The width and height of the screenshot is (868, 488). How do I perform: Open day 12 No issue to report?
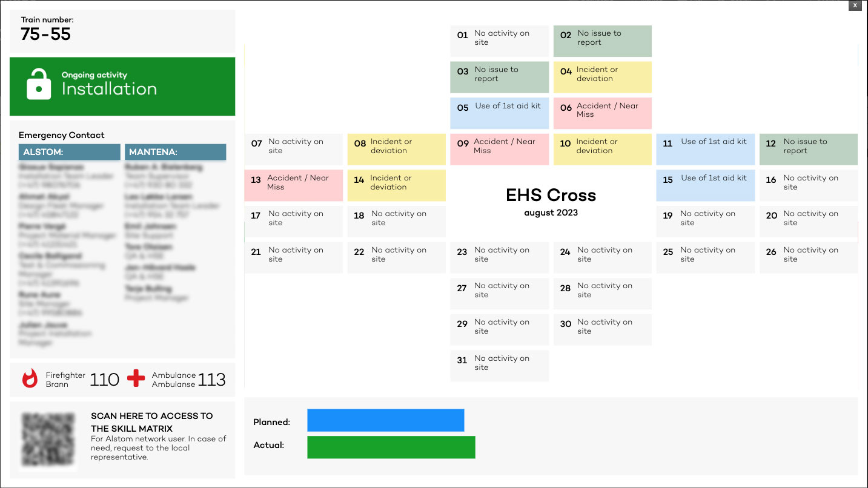click(x=808, y=149)
